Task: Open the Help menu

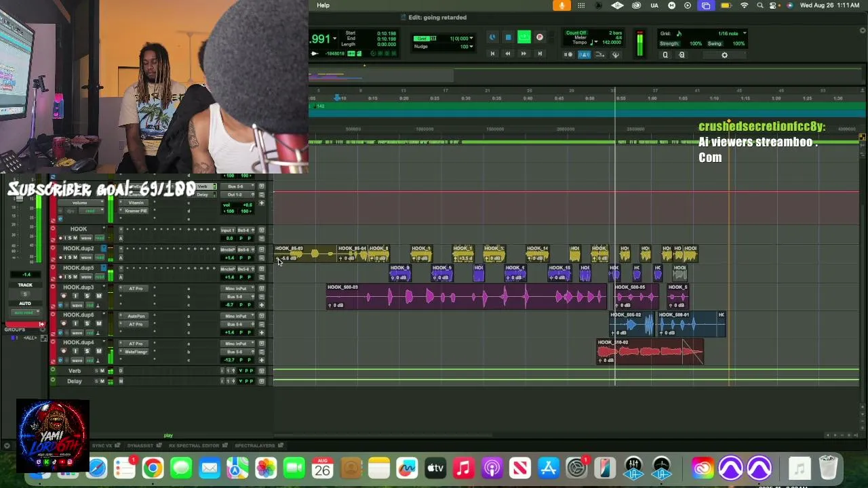Action: click(323, 5)
